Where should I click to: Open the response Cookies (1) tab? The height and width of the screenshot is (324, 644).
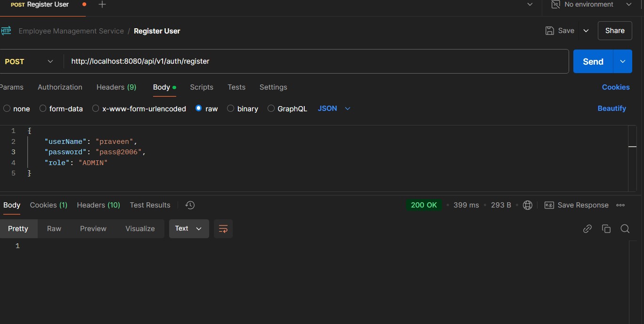49,205
